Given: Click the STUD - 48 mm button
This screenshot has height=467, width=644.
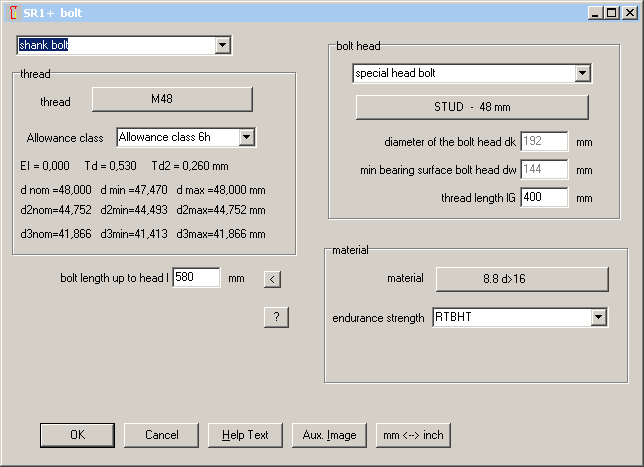Looking at the screenshot, I should 472,107.
